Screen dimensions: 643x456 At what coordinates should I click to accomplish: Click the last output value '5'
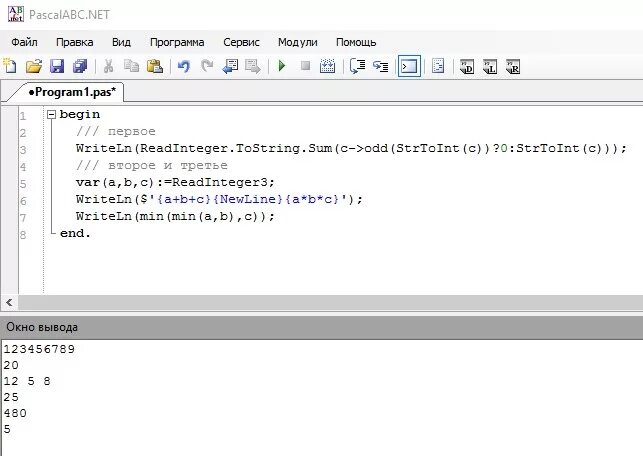pos(7,429)
